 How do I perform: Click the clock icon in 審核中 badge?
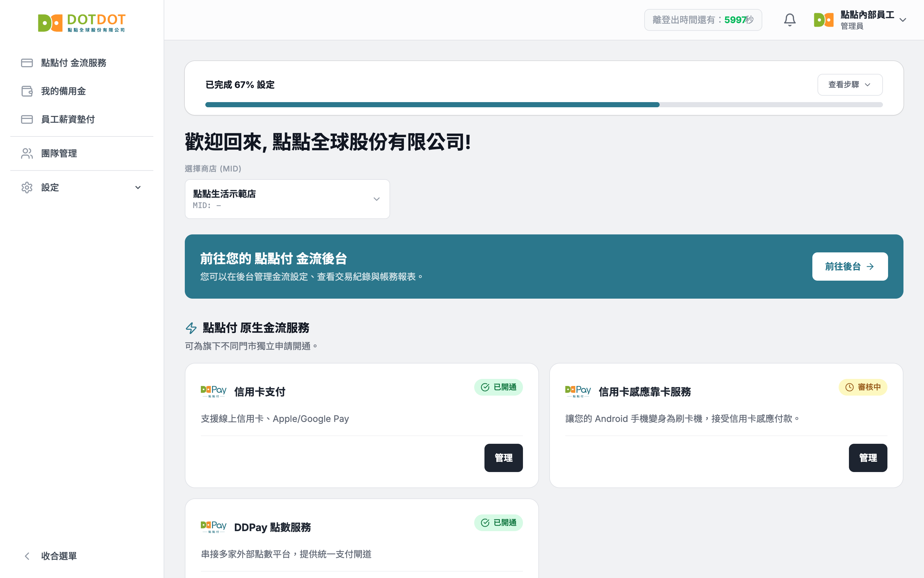tap(849, 387)
